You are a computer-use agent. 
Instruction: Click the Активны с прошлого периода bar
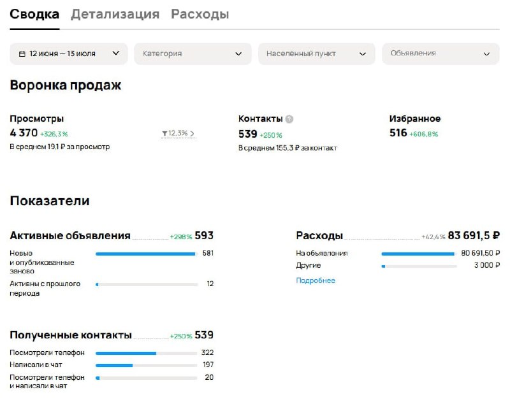click(147, 284)
